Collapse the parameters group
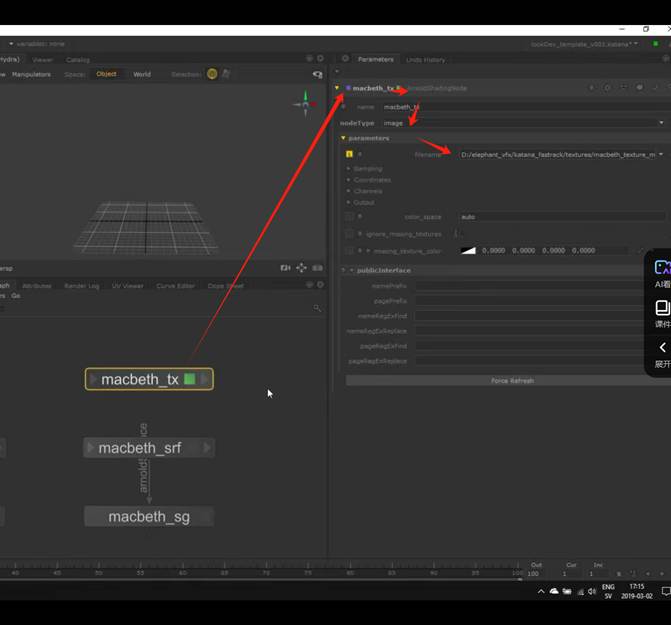This screenshot has width=671, height=625. click(x=344, y=138)
